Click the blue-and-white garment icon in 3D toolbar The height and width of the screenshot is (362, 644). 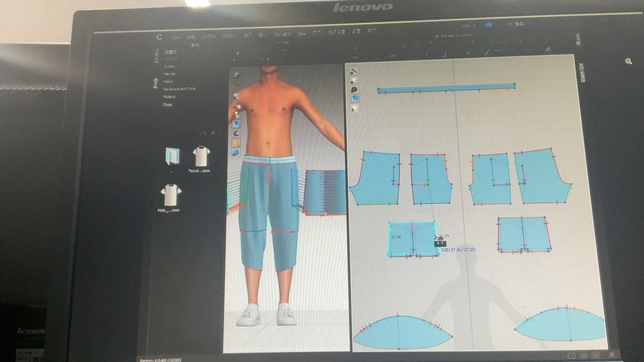(236, 106)
